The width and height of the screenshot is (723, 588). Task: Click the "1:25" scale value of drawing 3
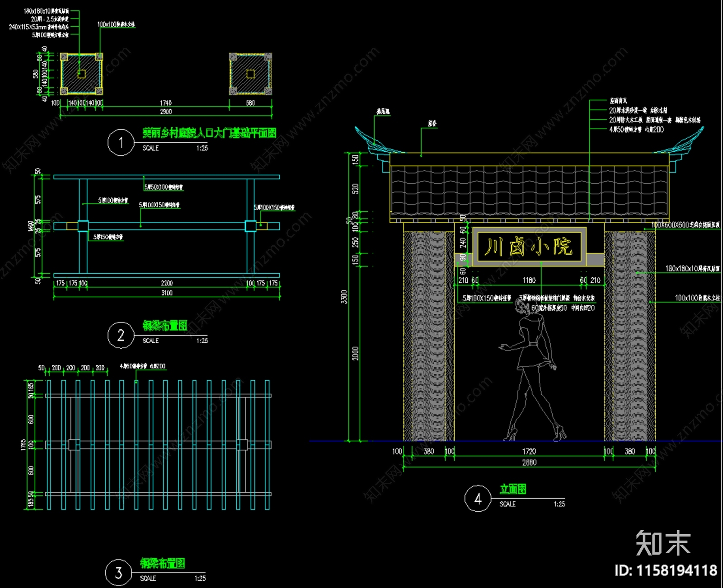point(200,578)
